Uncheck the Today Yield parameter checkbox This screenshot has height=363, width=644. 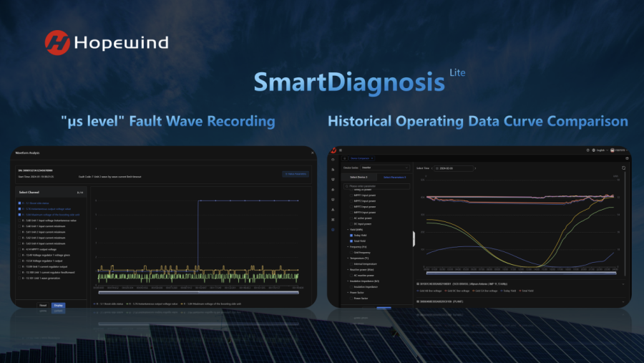click(350, 236)
